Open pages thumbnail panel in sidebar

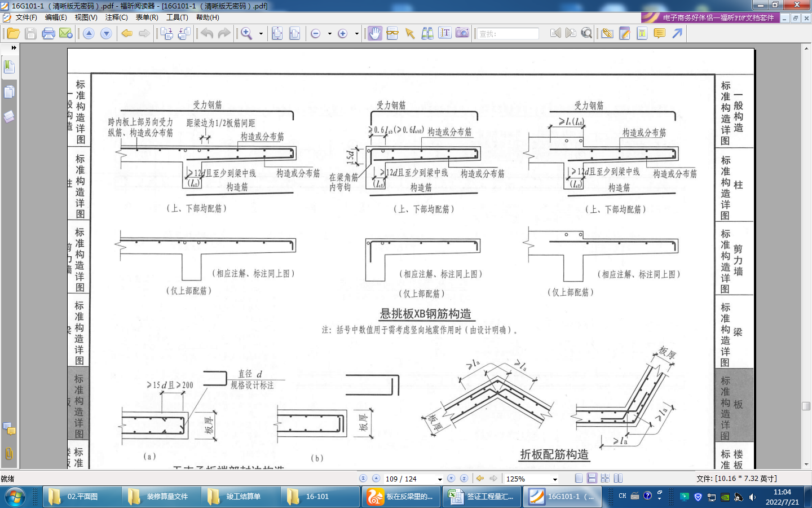coord(9,91)
